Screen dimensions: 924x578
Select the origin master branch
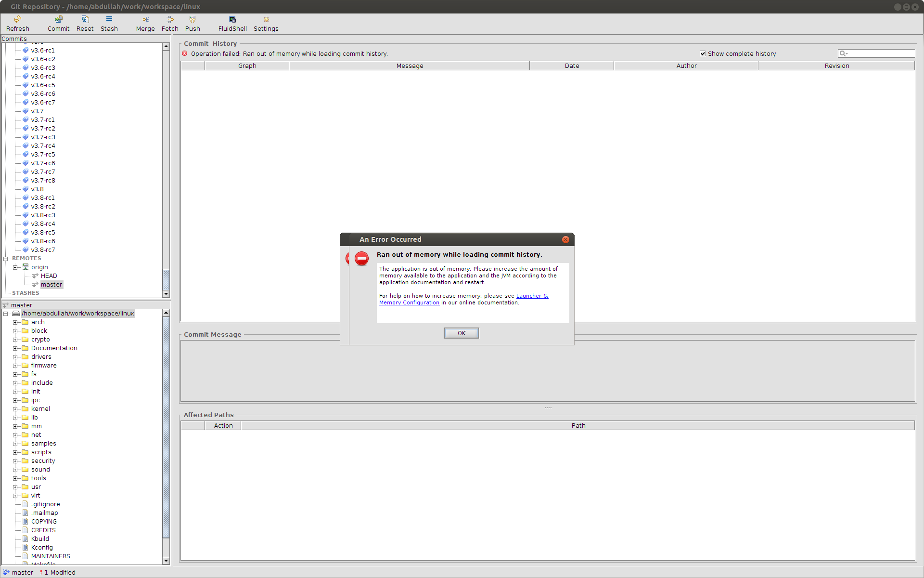pos(51,285)
